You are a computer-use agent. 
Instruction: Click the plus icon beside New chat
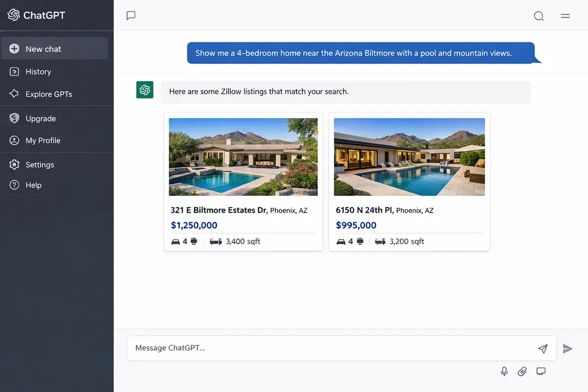[14, 49]
